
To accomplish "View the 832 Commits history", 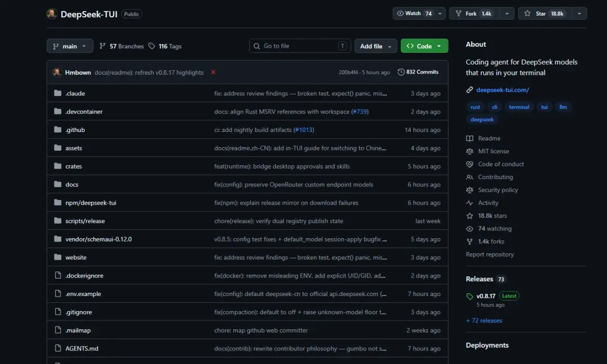I will click(418, 72).
